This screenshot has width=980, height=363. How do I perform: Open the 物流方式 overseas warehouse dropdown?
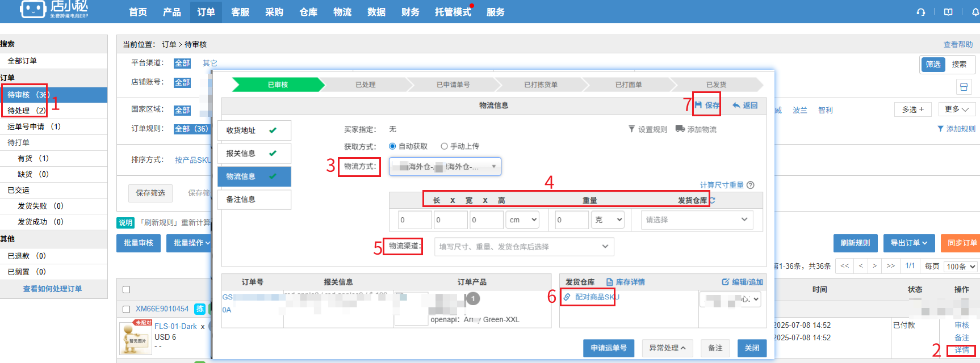pos(445,167)
